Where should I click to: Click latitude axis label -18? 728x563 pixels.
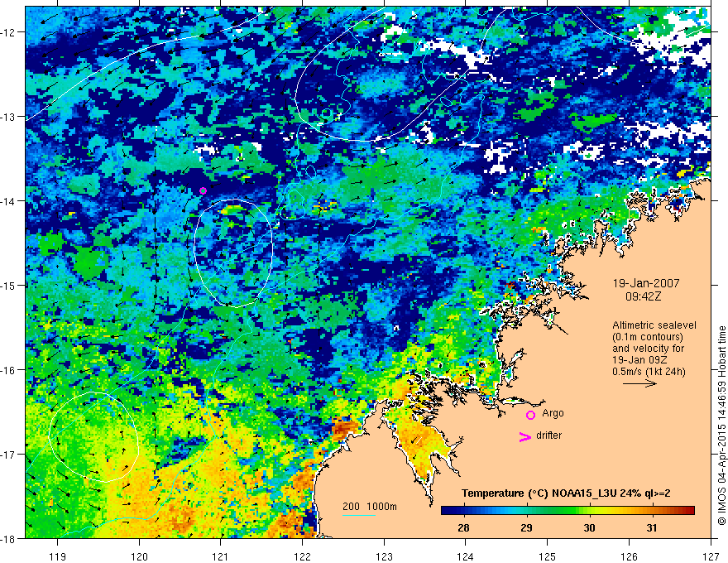tap(9, 538)
